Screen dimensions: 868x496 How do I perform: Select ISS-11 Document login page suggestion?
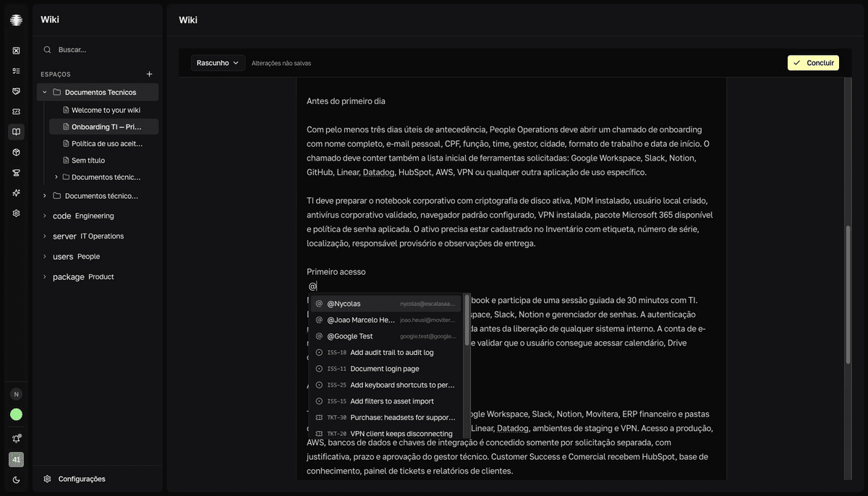(x=386, y=369)
